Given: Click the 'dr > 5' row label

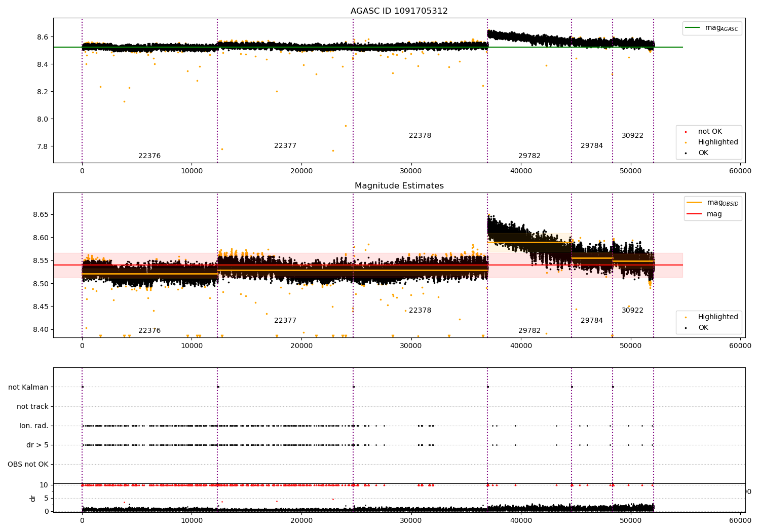Looking at the screenshot, I should (37, 445).
